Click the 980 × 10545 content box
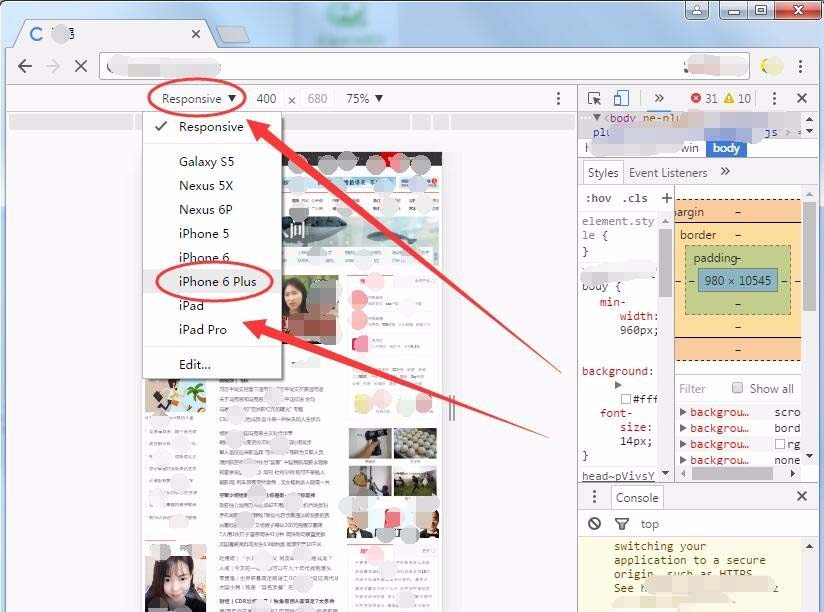The width and height of the screenshot is (824, 612). 737,281
